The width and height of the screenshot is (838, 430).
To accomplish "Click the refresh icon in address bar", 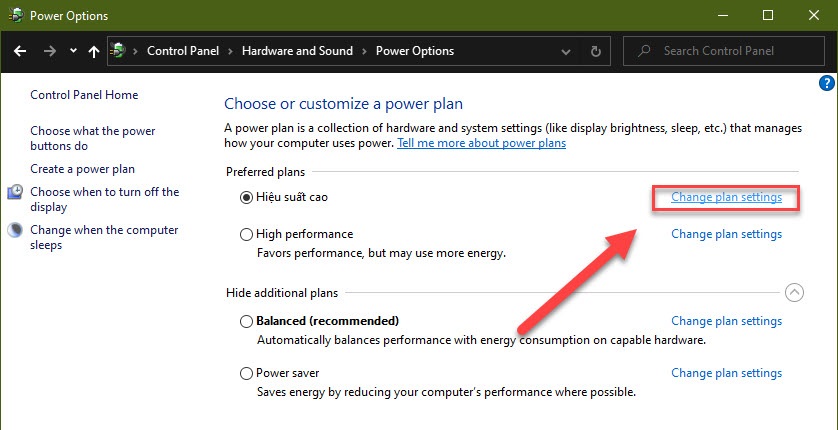I will [x=596, y=51].
